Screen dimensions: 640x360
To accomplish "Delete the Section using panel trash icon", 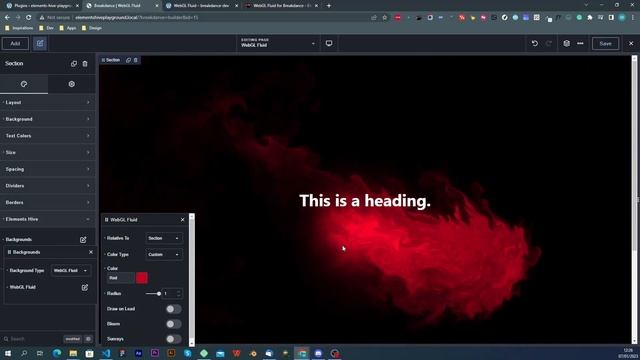I will (85, 64).
